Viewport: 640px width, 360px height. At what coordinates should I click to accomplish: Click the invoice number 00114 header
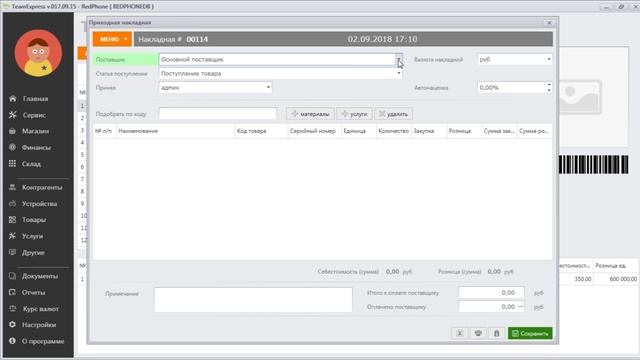197,39
